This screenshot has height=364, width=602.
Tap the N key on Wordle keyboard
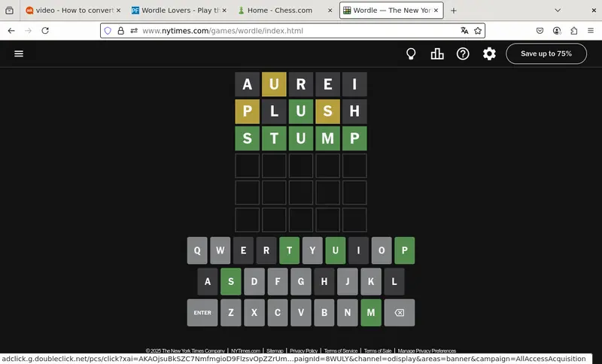348,313
